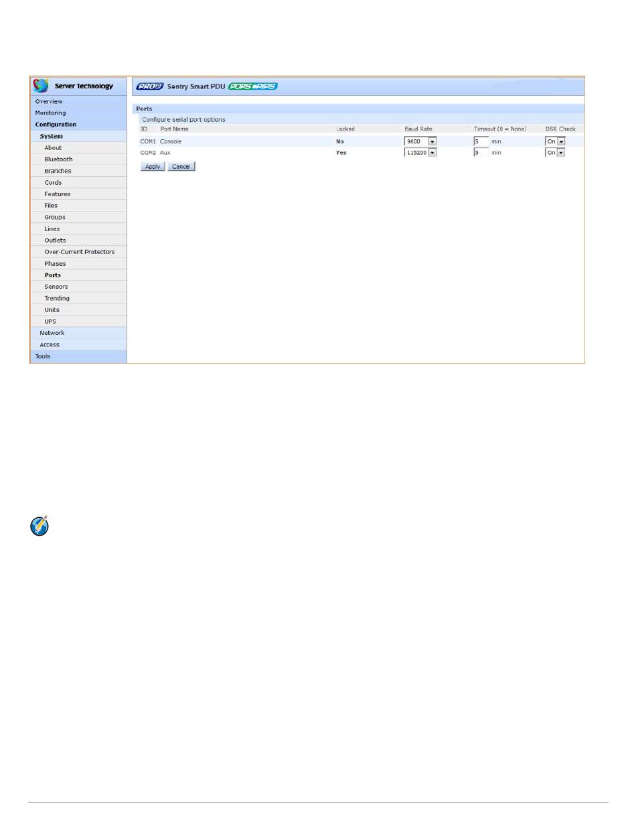Click the COM2 Aux timeout field
The height and width of the screenshot is (840, 636).
tap(481, 153)
